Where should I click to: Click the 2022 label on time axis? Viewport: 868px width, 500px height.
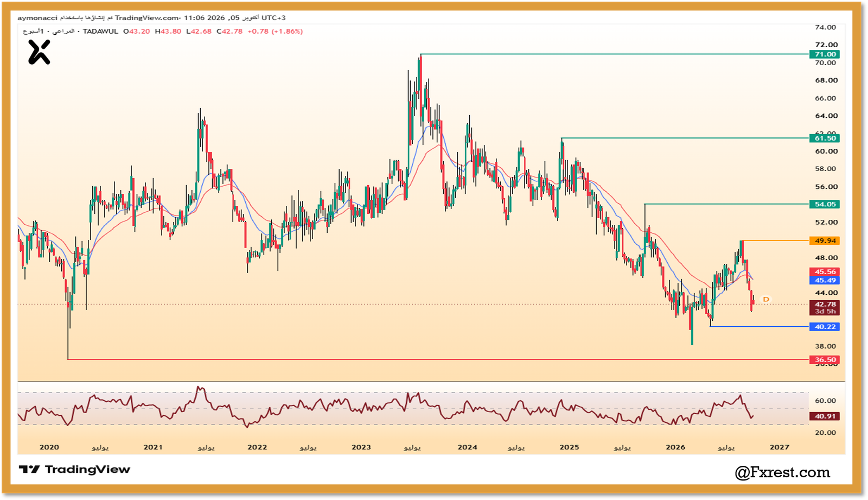pyautogui.click(x=257, y=447)
